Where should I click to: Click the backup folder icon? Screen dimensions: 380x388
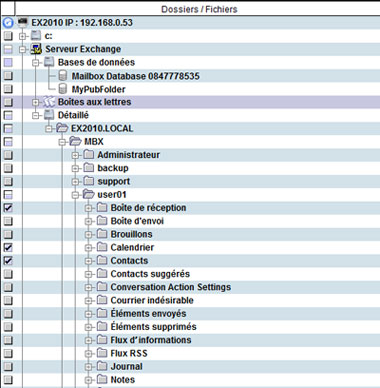pos(88,168)
